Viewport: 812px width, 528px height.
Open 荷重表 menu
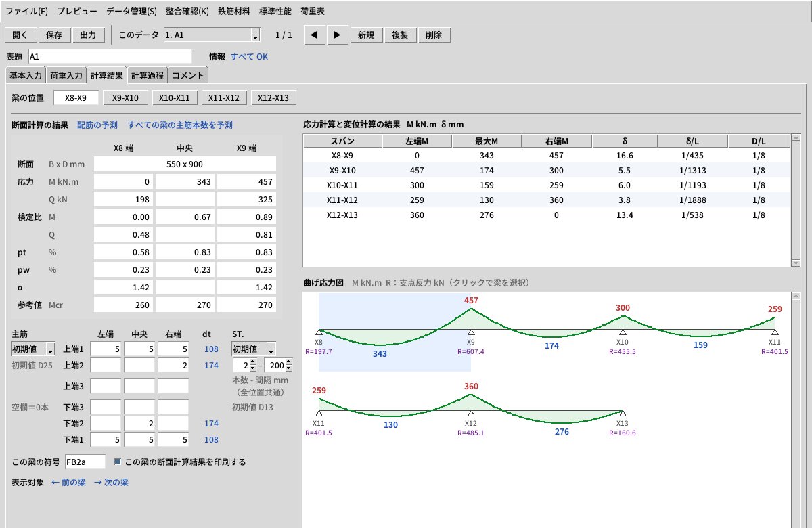click(x=312, y=12)
